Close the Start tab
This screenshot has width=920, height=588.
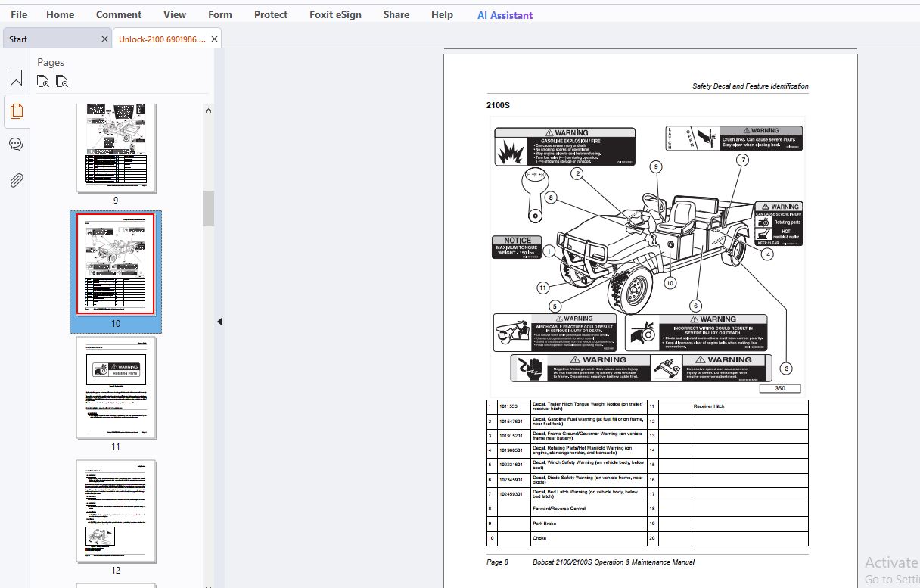(x=104, y=39)
